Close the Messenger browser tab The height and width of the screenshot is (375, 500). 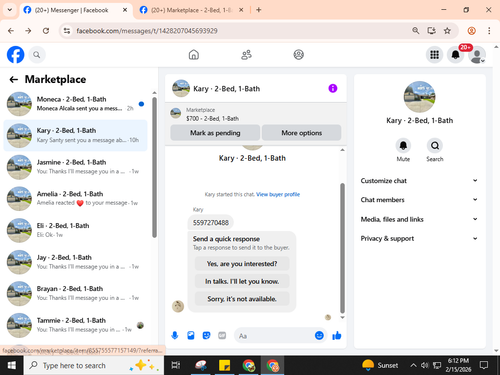125,10
